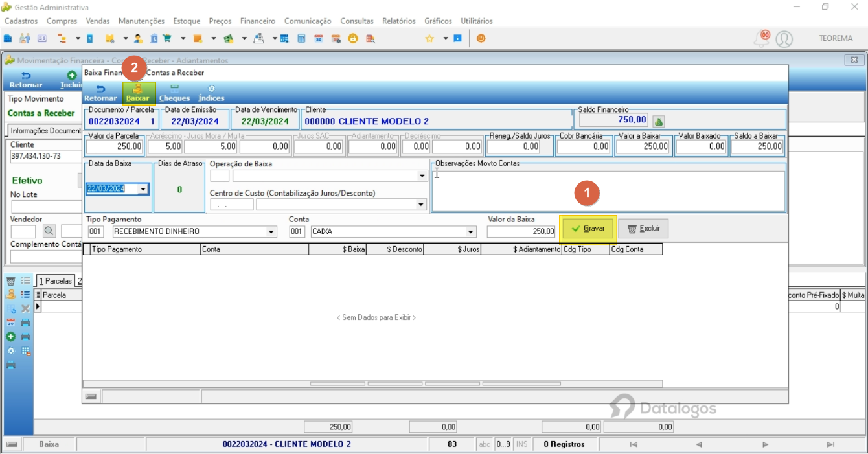Click the Valor da Baixa amount field
Screen dimensions: 868x454
pyautogui.click(x=521, y=231)
